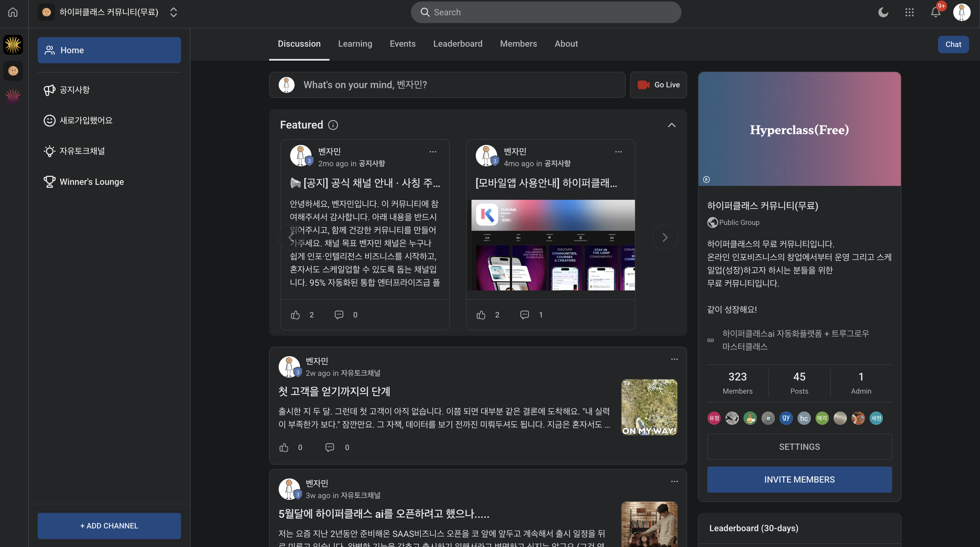The image size is (980, 547).
Task: Click the INVITE MEMBERS button
Action: [x=799, y=480]
